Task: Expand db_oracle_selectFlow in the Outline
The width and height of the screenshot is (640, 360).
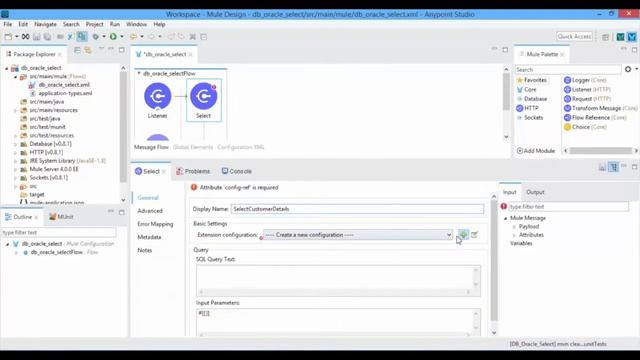Action: 16,253
